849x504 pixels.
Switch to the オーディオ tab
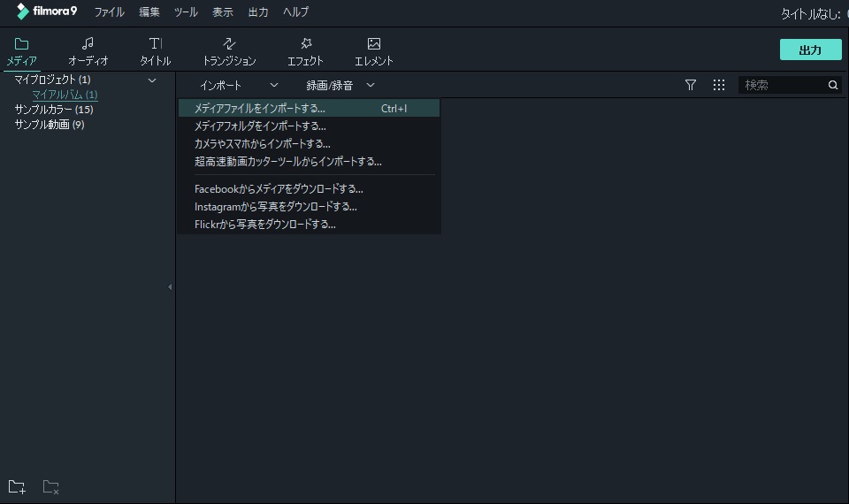point(88,51)
